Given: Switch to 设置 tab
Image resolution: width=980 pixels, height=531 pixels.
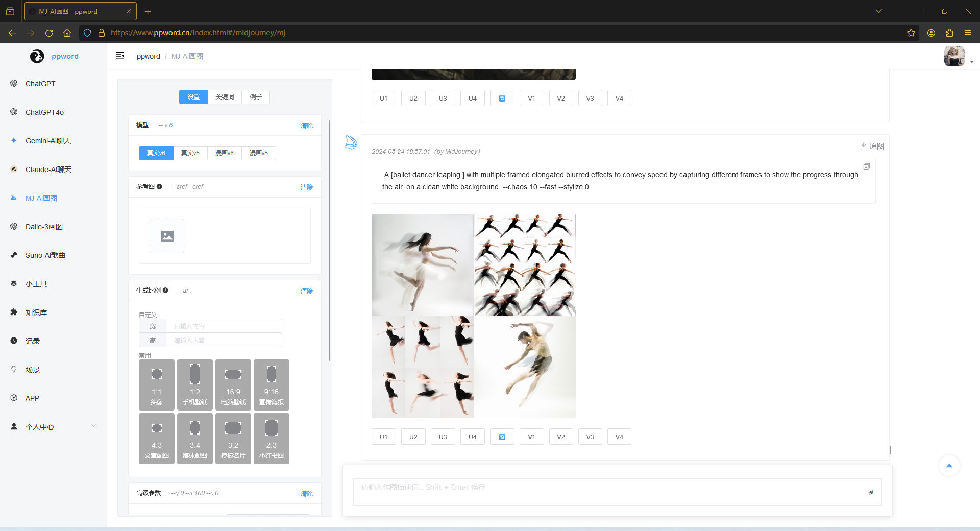Looking at the screenshot, I should [193, 97].
